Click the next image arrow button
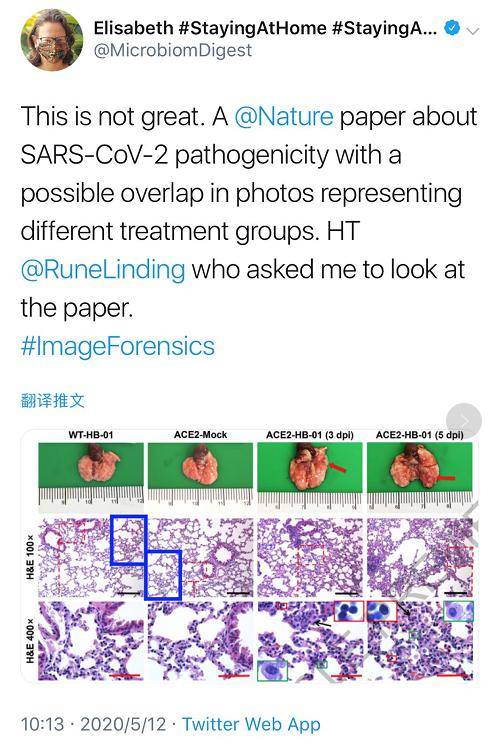This screenshot has height=747, width=492. coord(463,421)
